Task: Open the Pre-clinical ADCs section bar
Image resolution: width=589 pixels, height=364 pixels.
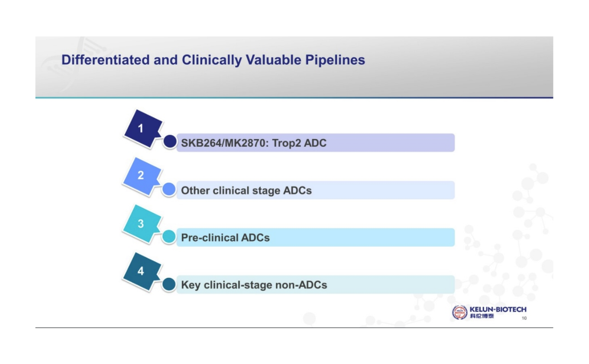Action: (x=316, y=238)
